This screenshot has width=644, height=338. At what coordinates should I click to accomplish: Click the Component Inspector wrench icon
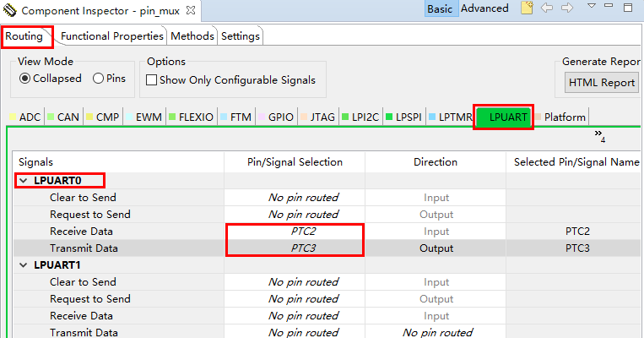(9, 9)
